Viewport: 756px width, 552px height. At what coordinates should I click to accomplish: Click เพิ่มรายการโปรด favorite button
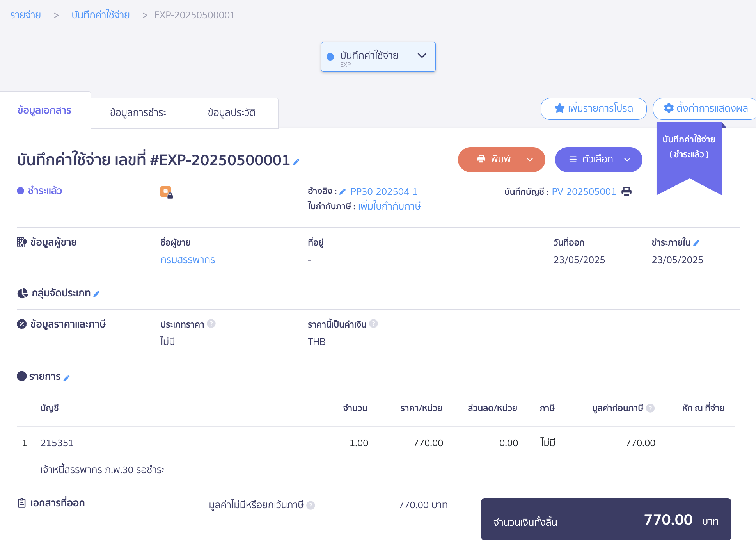pos(593,109)
